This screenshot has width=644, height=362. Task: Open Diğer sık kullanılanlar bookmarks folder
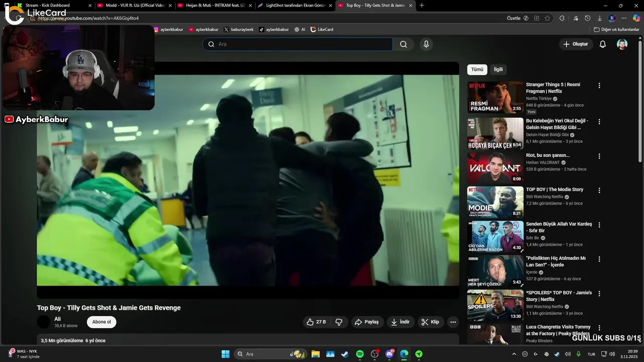point(616,30)
